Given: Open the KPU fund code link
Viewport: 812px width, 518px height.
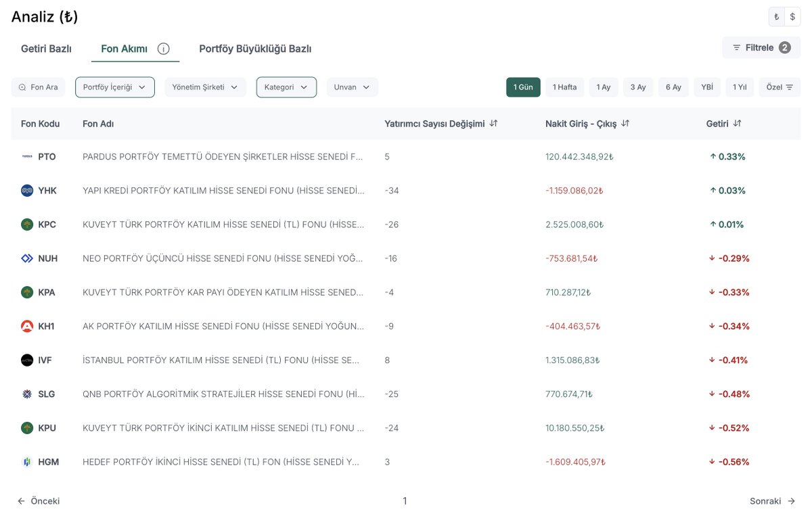Looking at the screenshot, I should coord(47,427).
